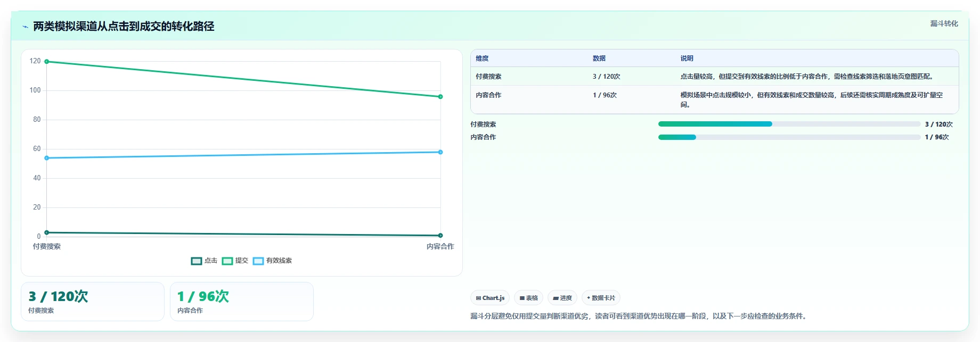Image resolution: width=980 pixels, height=342 pixels.
Task: Click the 说明 column header
Action: click(687, 59)
